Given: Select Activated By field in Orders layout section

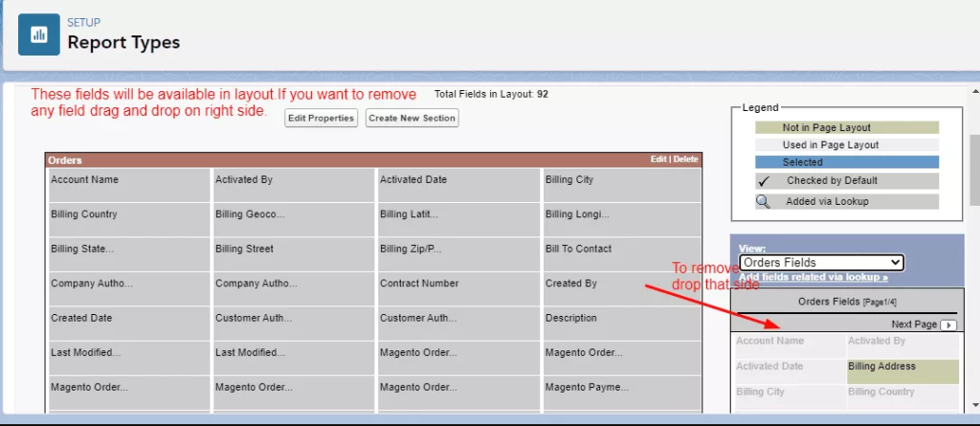Looking at the screenshot, I should [294, 185].
